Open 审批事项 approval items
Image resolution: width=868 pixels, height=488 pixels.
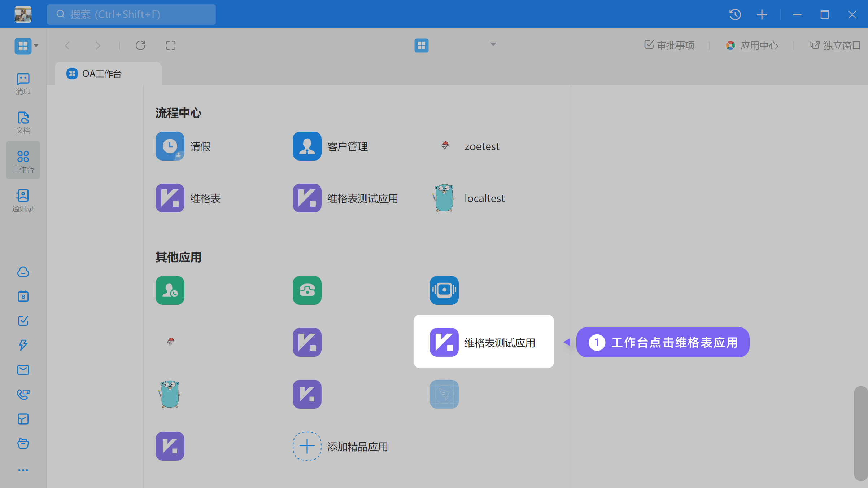click(x=669, y=45)
